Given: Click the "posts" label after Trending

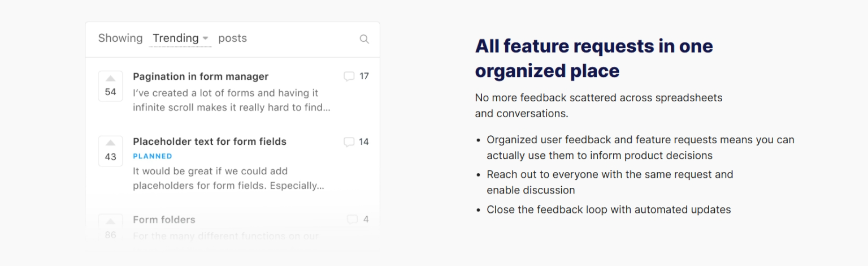Looking at the screenshot, I should tap(232, 38).
